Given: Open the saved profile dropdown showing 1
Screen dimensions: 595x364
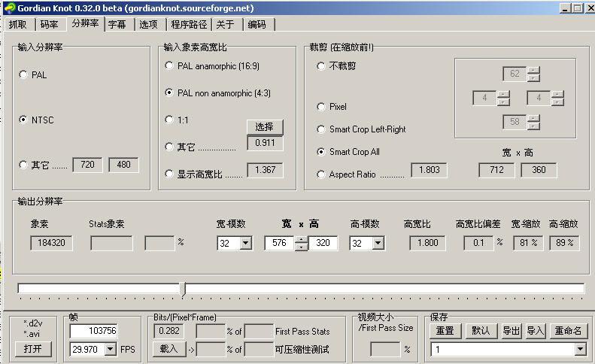Looking at the screenshot, I should 580,349.
